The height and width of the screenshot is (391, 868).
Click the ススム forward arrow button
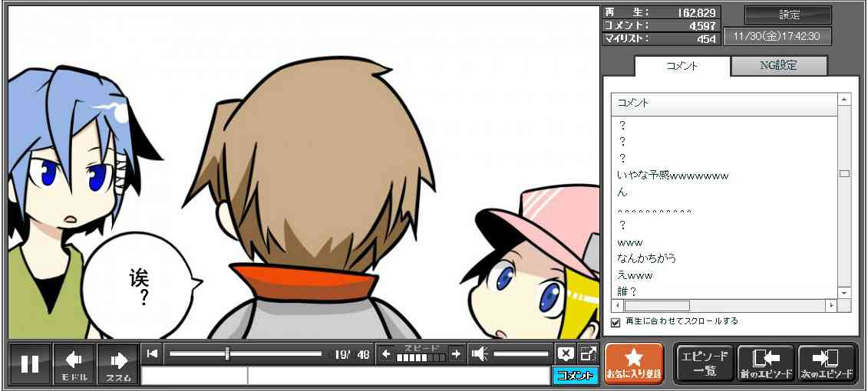(x=118, y=363)
